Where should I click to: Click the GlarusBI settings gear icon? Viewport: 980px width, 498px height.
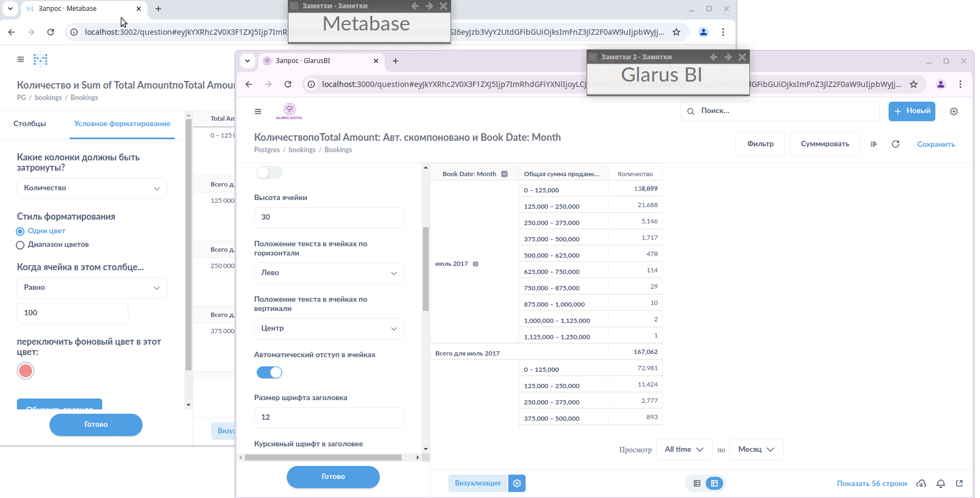click(953, 111)
